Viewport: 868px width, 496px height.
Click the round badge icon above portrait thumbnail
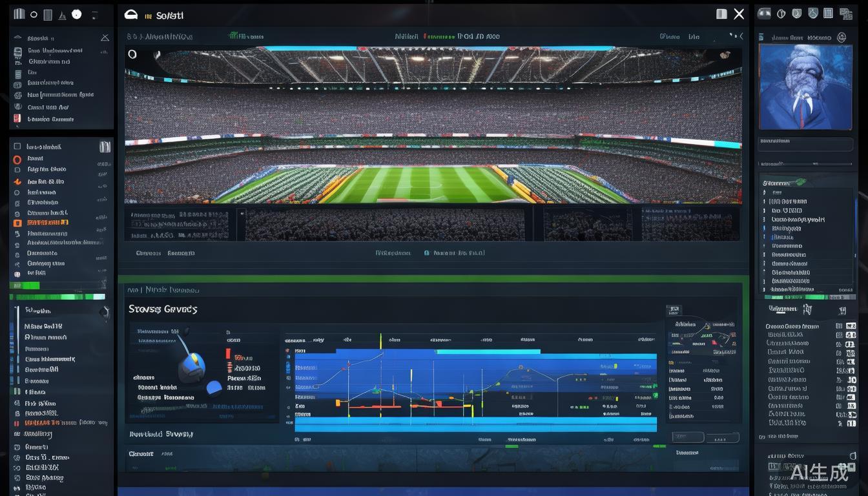[841, 37]
